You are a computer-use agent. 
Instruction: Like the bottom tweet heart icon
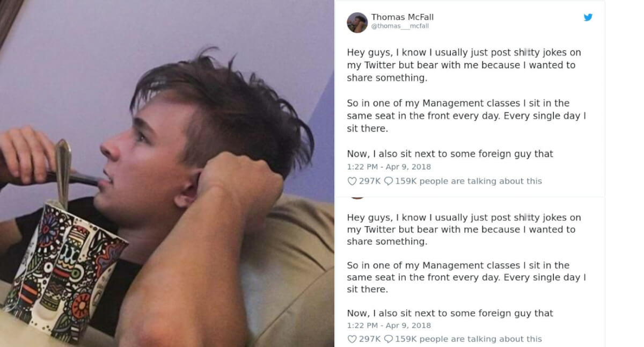tap(352, 339)
